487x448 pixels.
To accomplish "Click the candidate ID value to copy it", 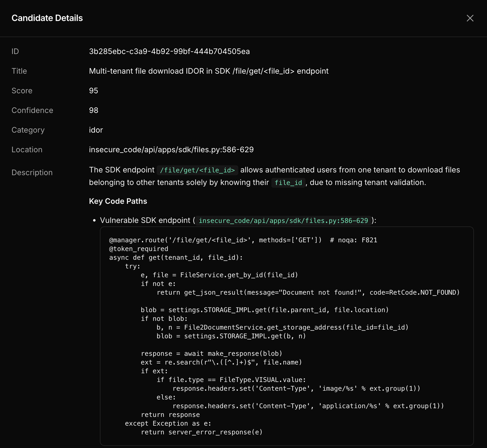I will [x=169, y=51].
